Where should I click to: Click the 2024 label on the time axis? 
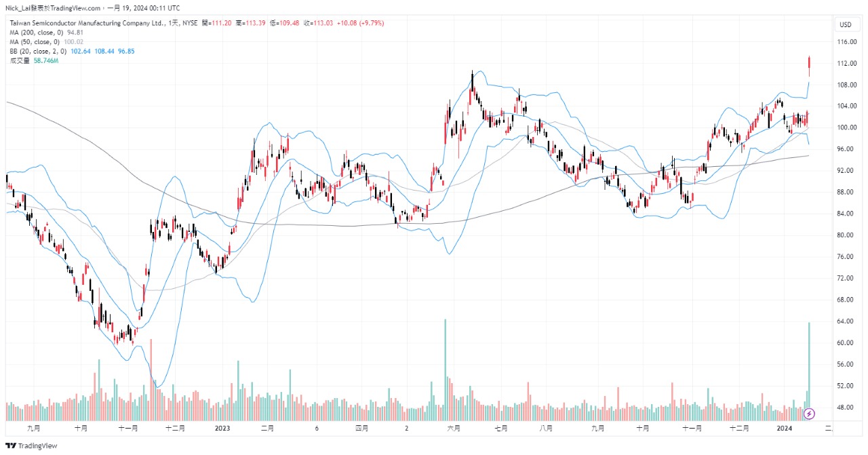tap(785, 428)
